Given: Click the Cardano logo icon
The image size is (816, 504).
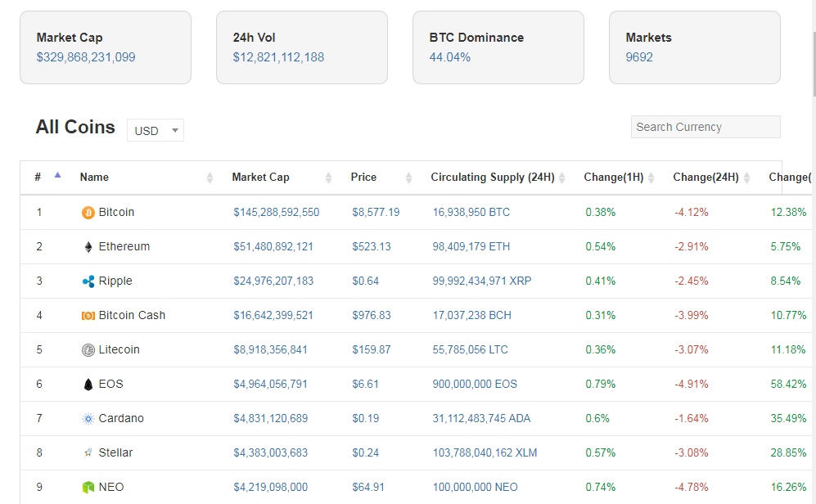Looking at the screenshot, I should click(88, 419).
